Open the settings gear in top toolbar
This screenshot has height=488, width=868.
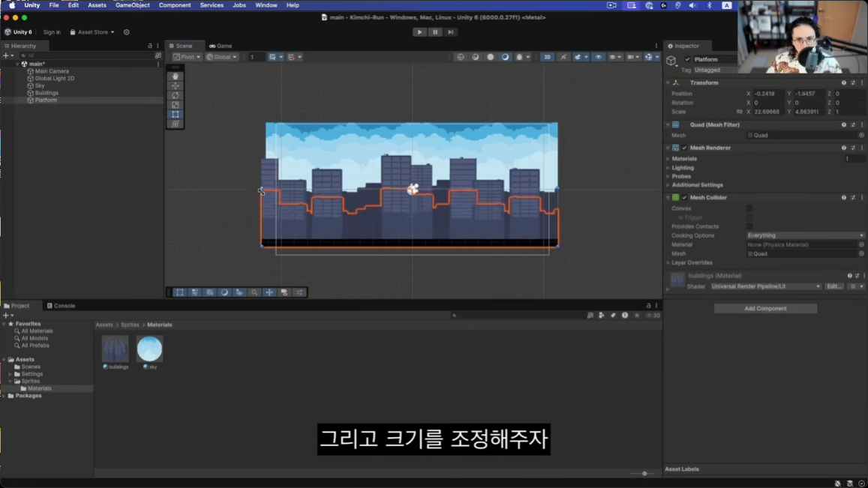127,32
